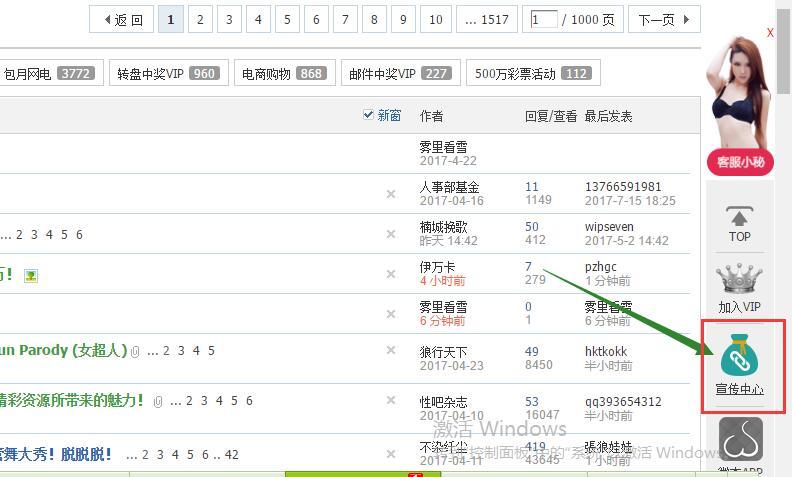The width and height of the screenshot is (792, 477).
Task: Open author 雾里看雪 profile link in first row
Action: click(x=443, y=147)
